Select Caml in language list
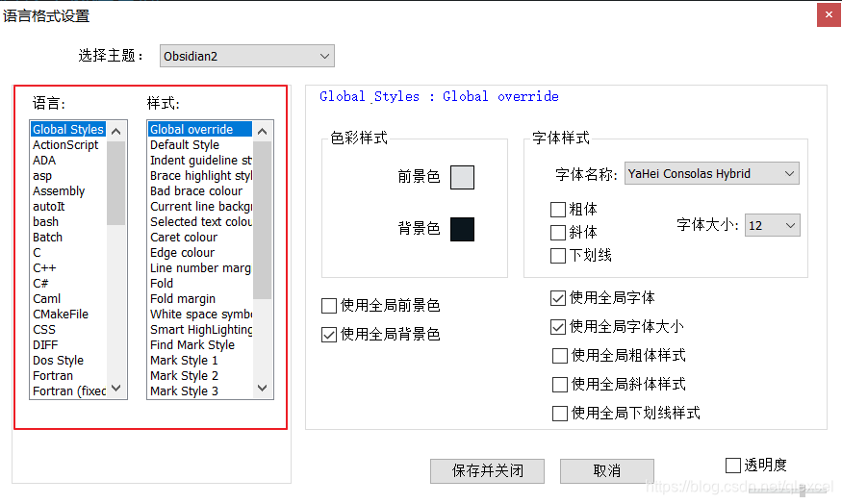This screenshot has height=504, width=842. 68,299
